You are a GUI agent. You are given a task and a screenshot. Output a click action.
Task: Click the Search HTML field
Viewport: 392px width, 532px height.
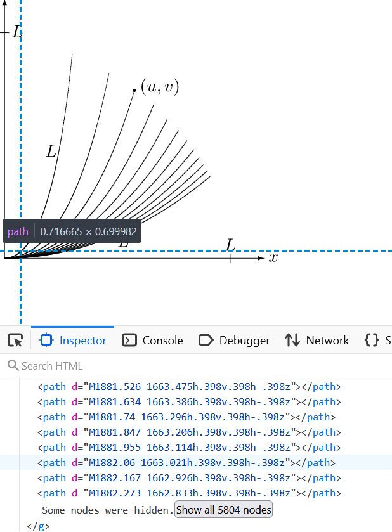196,366
